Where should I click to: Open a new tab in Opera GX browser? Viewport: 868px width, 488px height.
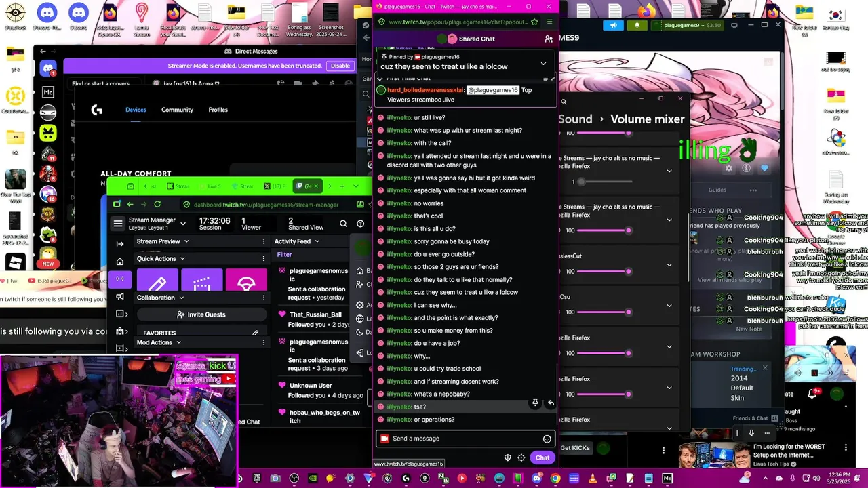[342, 186]
